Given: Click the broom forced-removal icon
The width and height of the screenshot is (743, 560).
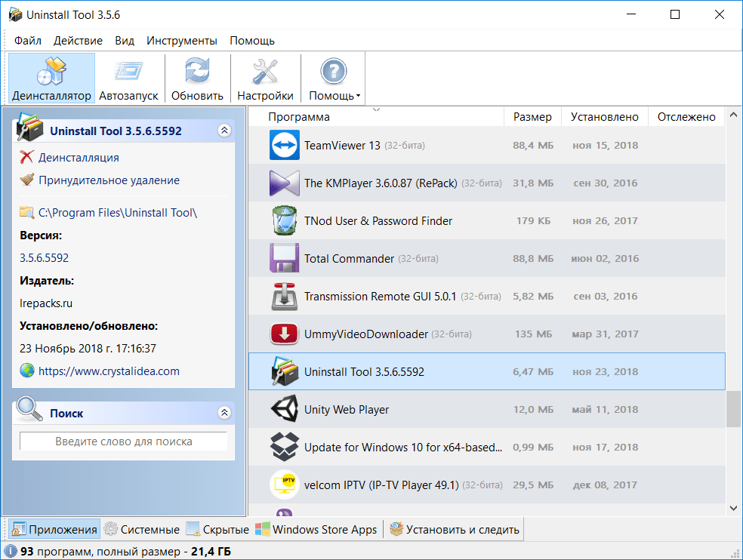Looking at the screenshot, I should [x=27, y=180].
